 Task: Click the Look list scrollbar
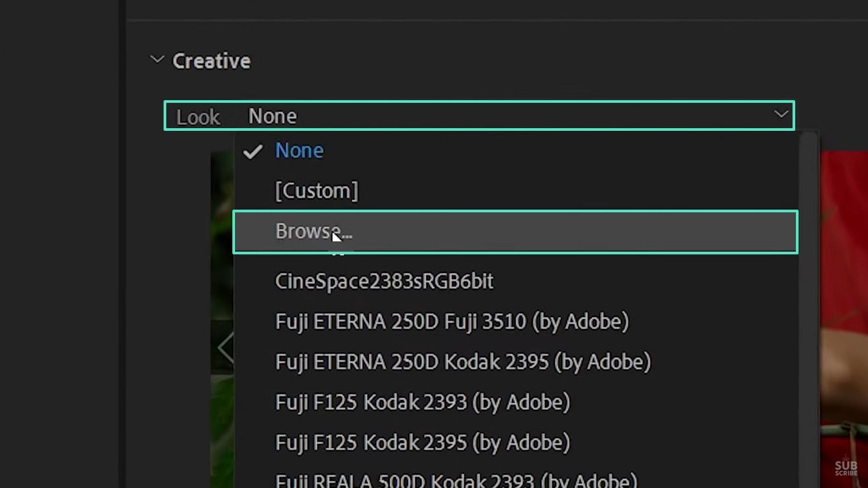[x=809, y=300]
